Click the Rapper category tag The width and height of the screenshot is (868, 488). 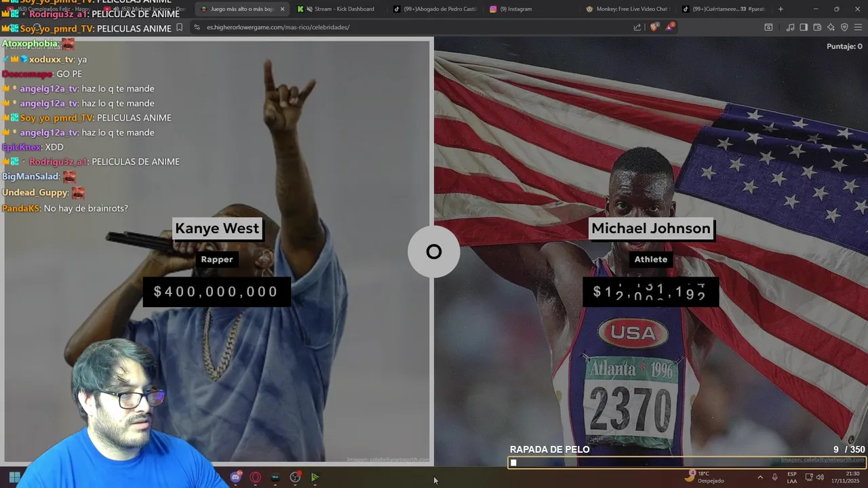click(217, 260)
